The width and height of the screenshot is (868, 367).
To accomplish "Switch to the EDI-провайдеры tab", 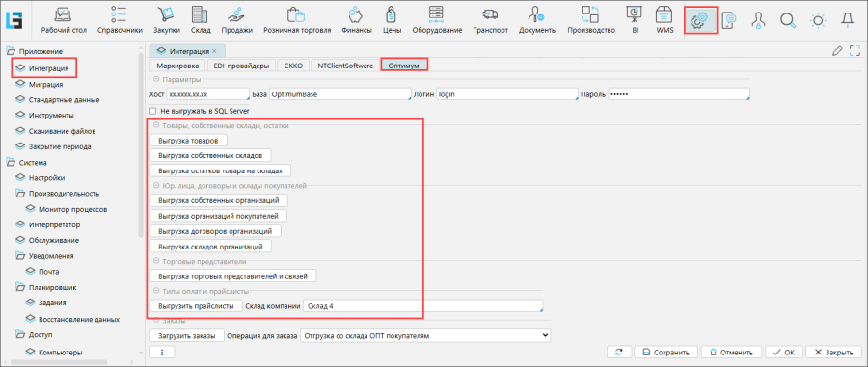I will point(241,66).
